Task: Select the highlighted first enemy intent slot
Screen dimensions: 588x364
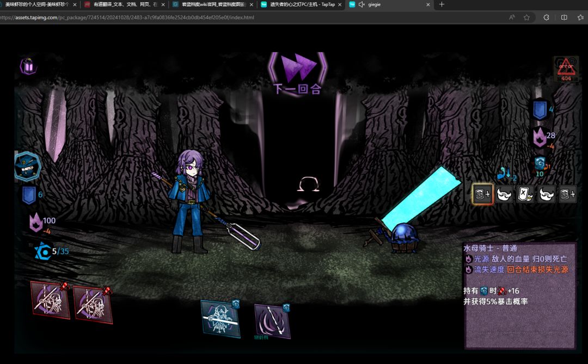Action: [482, 194]
